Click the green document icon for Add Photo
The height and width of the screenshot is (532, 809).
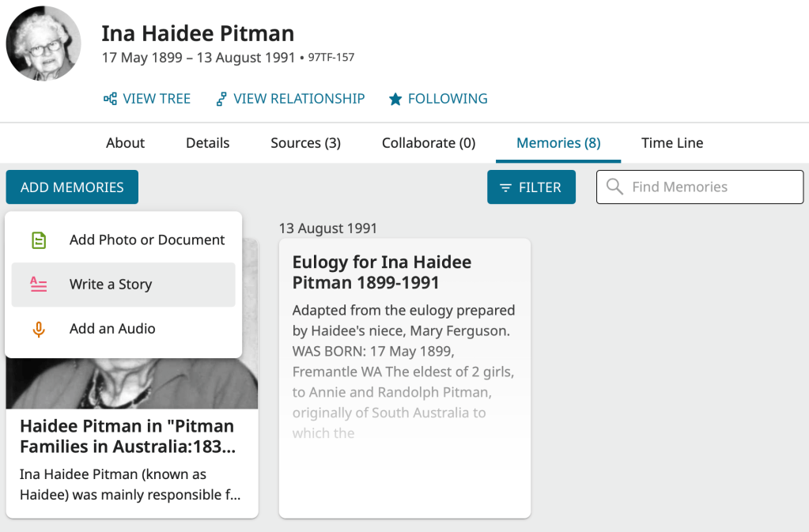click(x=39, y=240)
